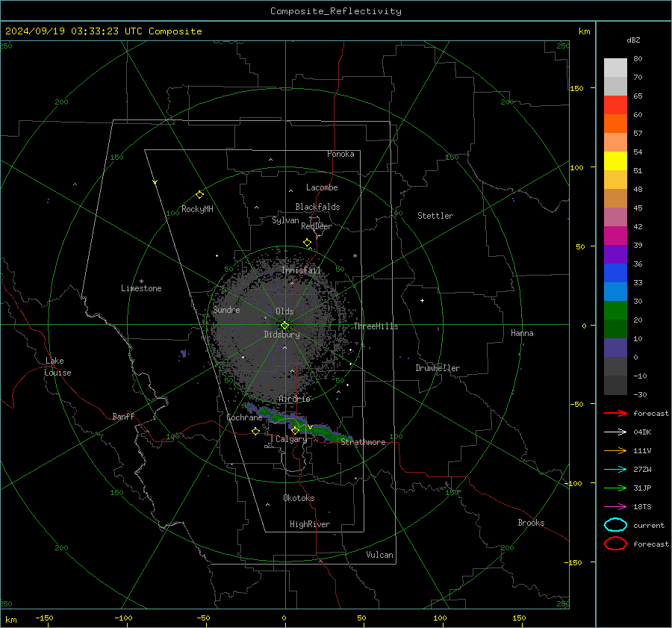Click the asterisk marker above Limestone
672x628 pixels.
[141, 282]
